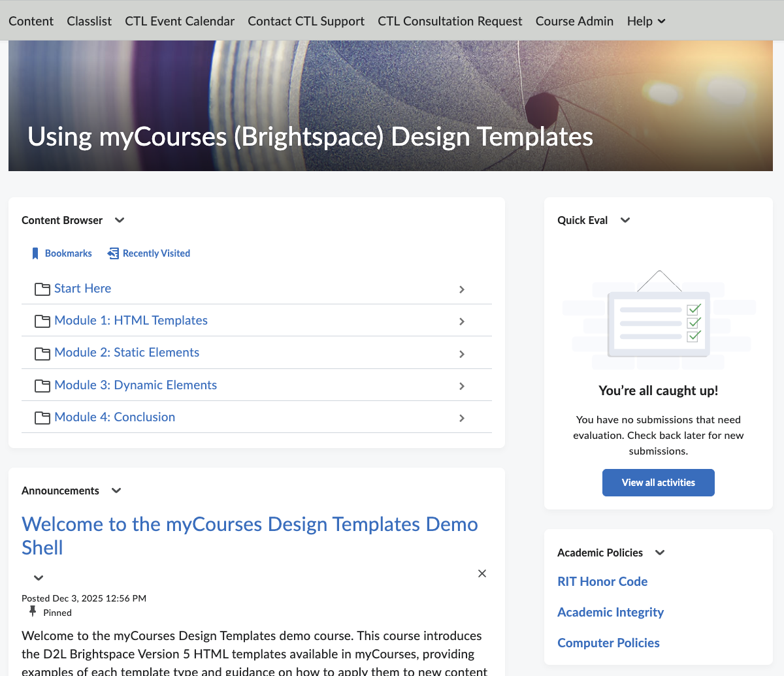Screen dimensions: 784x676
Task: Click the 'Pinned' label text
Action: [57, 613]
